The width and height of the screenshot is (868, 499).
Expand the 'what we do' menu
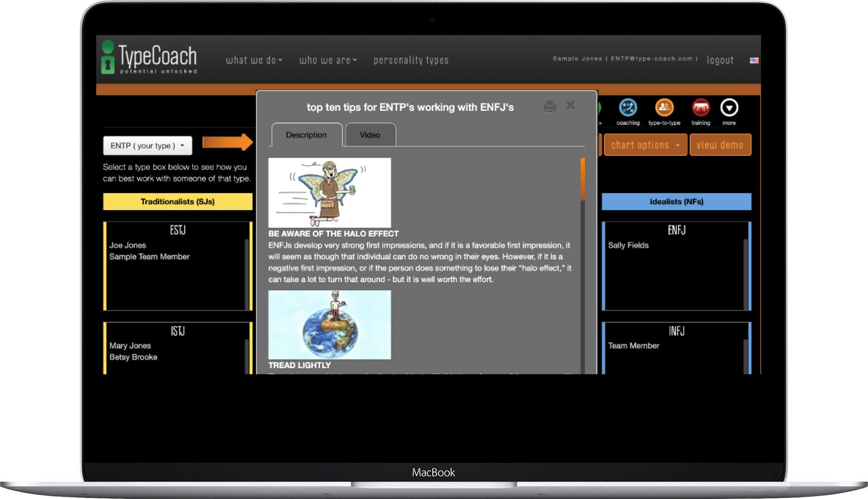pos(254,60)
